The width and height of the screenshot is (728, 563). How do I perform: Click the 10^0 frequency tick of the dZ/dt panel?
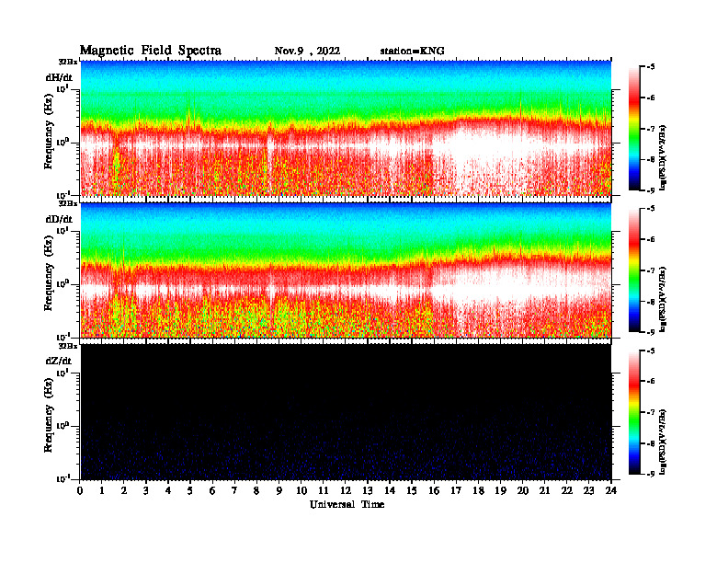click(63, 426)
